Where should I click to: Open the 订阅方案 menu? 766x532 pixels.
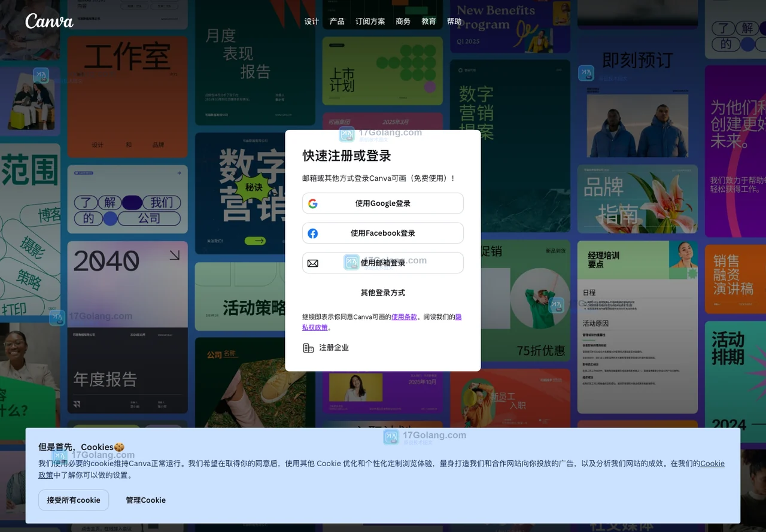(x=370, y=22)
